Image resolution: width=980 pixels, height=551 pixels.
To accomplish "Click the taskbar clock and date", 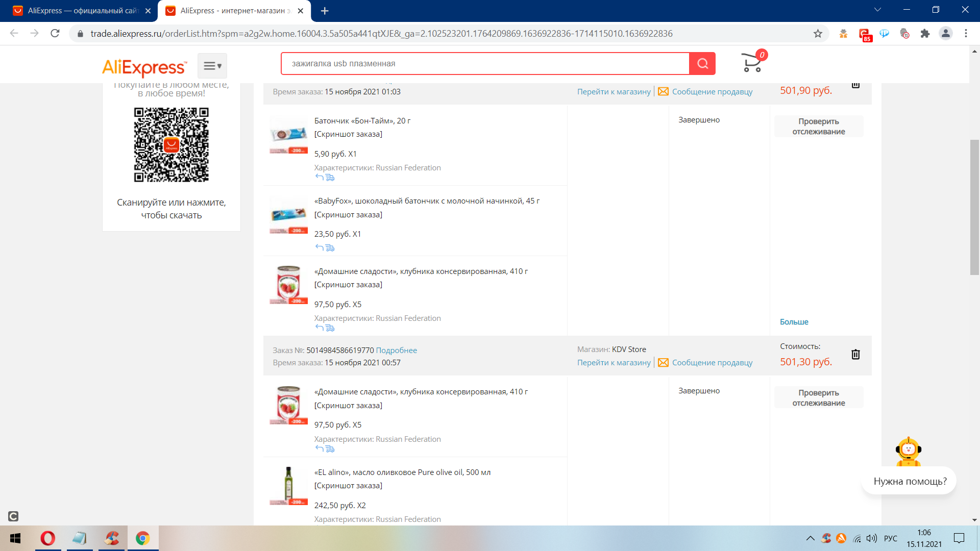I will pos(924,538).
